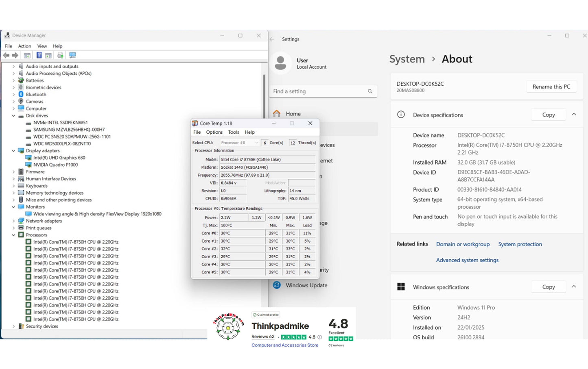The image size is (588, 369).
Task: Select the NVIDIA Quadro P1000 display adapter
Action: click(x=55, y=165)
